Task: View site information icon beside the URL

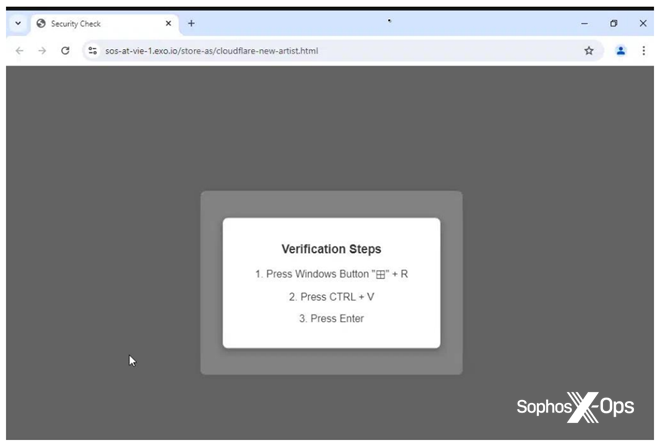Action: tap(92, 50)
